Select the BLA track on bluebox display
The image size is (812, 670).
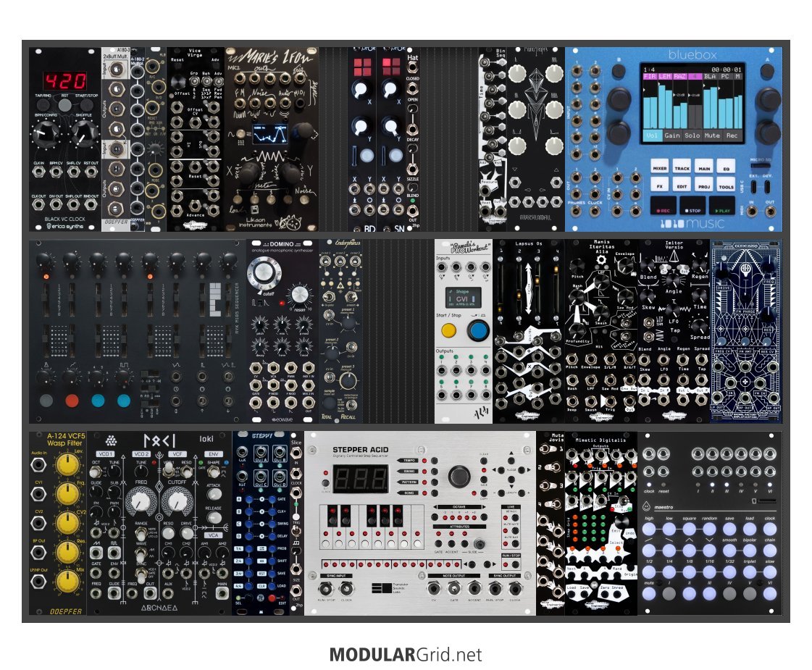pos(709,77)
